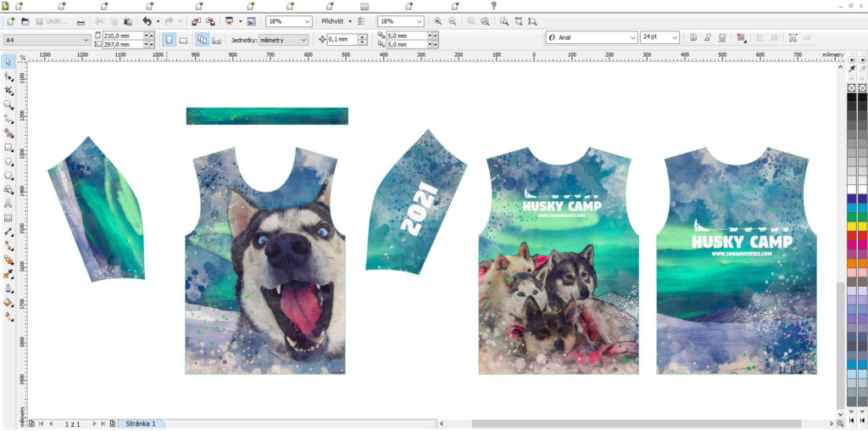Select the Shape tool

pos(8,76)
